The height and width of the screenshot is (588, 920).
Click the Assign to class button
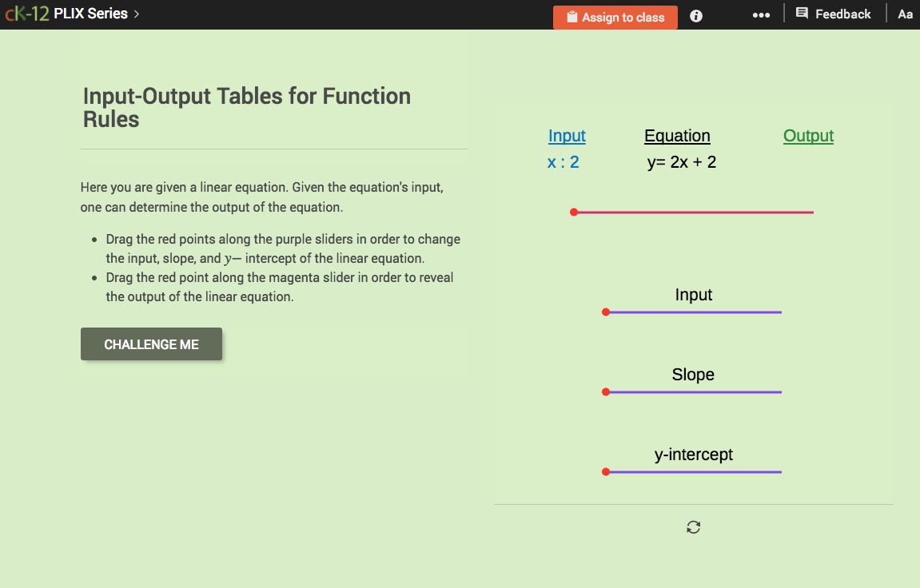[615, 17]
